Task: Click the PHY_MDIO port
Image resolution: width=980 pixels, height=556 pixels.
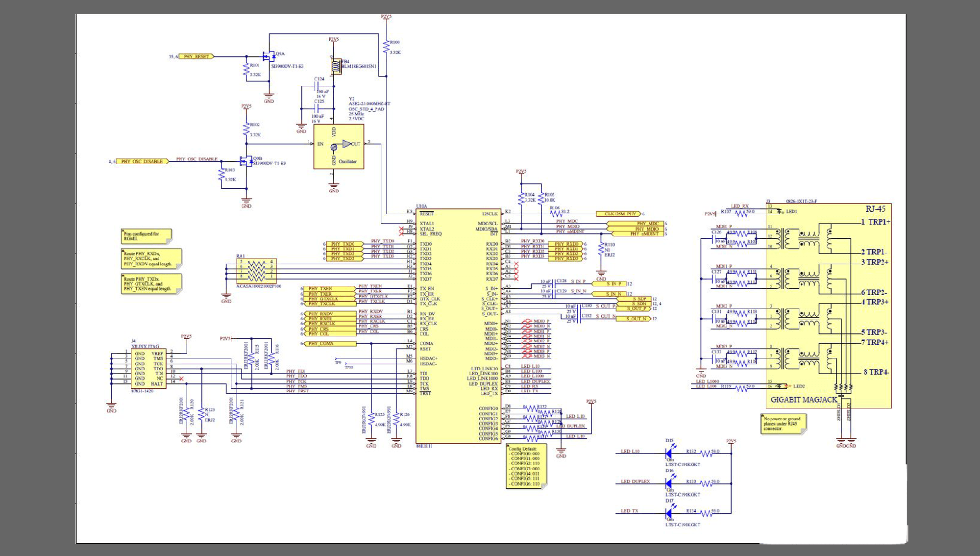Action: click(636, 229)
